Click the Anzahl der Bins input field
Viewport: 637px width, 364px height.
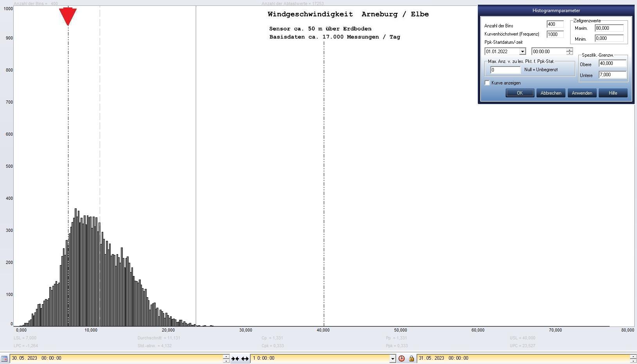[x=554, y=24]
